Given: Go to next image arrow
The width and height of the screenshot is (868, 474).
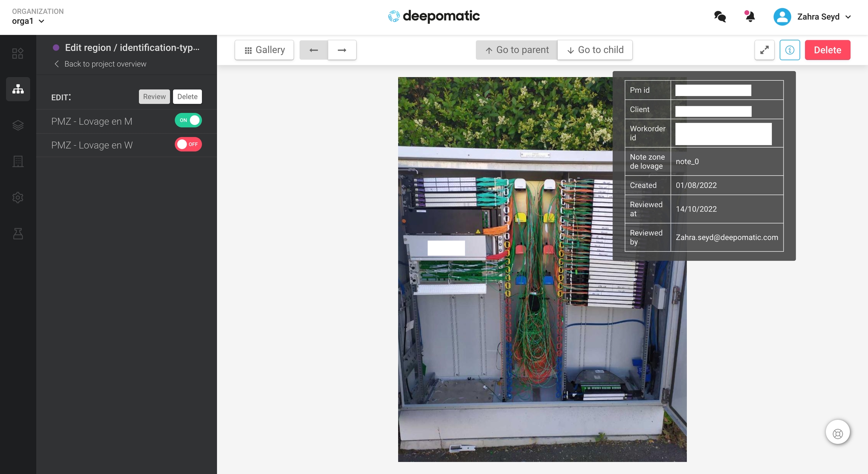Looking at the screenshot, I should 342,50.
